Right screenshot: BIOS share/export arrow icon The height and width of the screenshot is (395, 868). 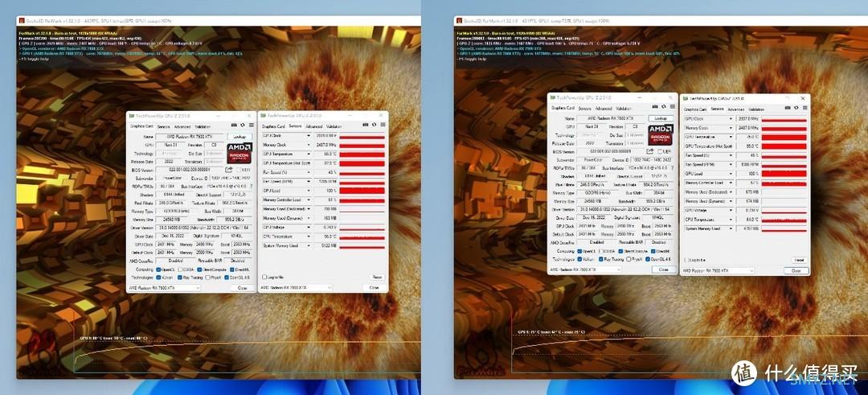click(x=650, y=151)
